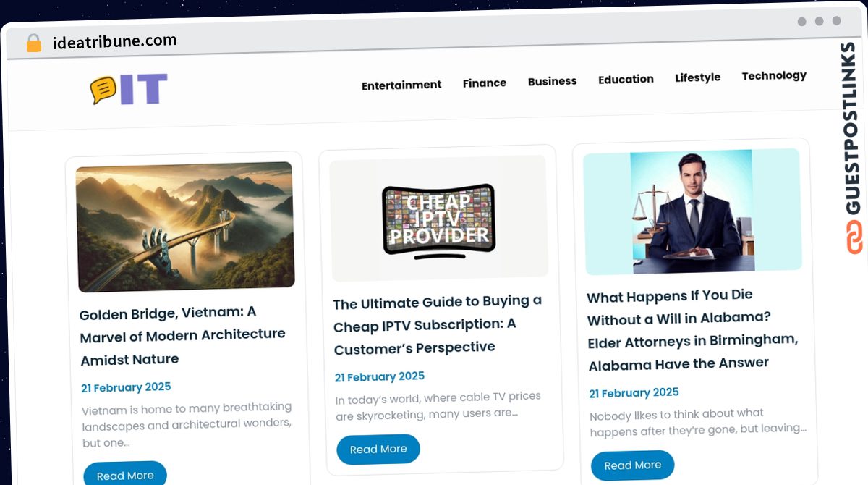Open the Cheap IPTV Subscription guide headline
The height and width of the screenshot is (485, 868).
[x=437, y=324]
